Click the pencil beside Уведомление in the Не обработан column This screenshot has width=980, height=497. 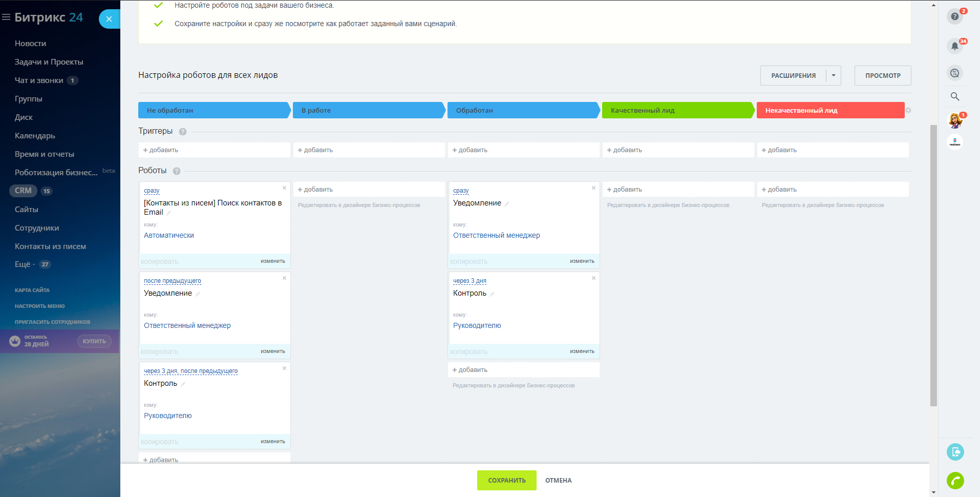click(198, 294)
